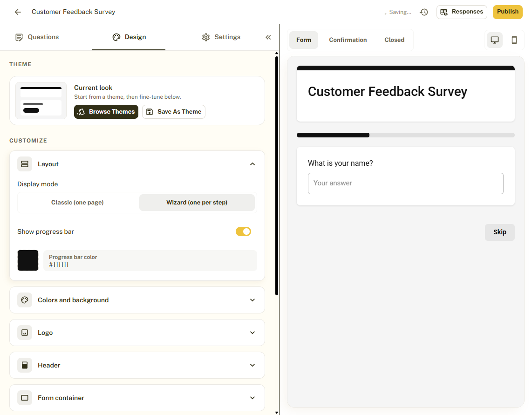Edit the Progress bar color hex field
Viewport: 532px width, 415px height.
150,261
